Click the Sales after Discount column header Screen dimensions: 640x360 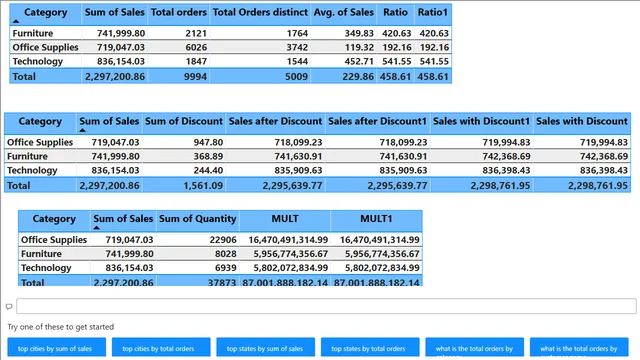click(276, 121)
